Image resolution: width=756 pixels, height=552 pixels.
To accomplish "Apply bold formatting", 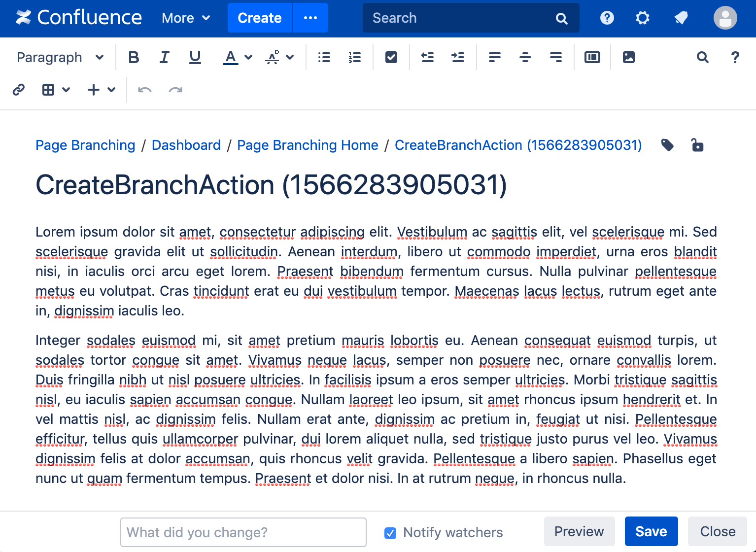I will click(134, 57).
